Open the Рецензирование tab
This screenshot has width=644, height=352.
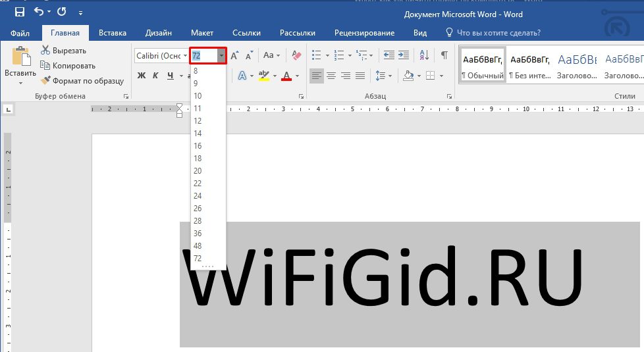364,33
